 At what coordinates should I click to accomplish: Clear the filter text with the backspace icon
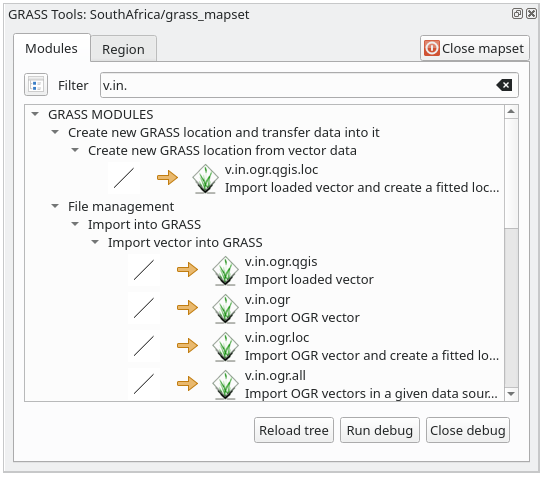(504, 85)
